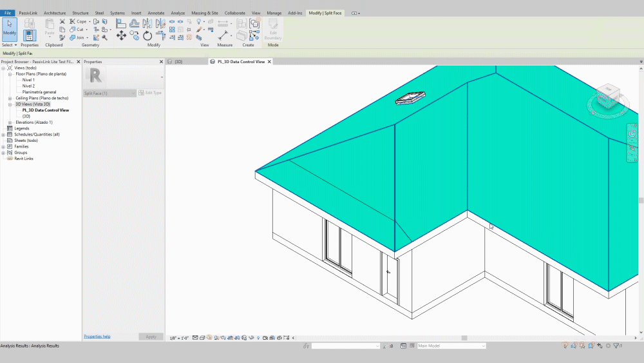Click the Edit Type button
Image resolution: width=644 pixels, height=363 pixels.
(150, 93)
